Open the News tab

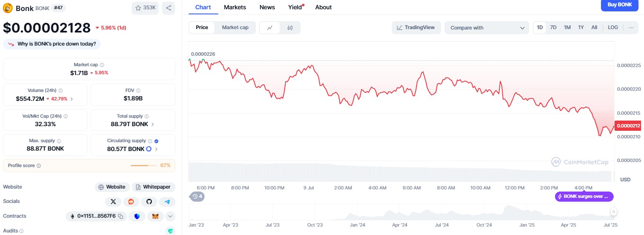click(267, 7)
